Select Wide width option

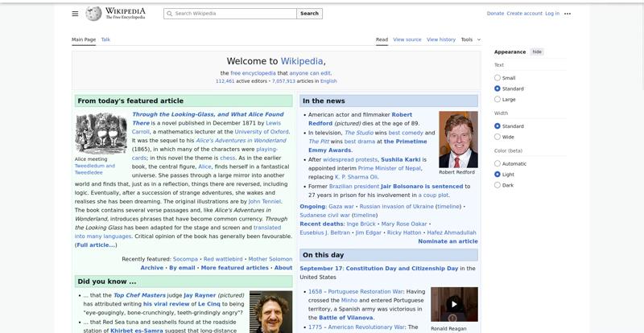coord(497,137)
